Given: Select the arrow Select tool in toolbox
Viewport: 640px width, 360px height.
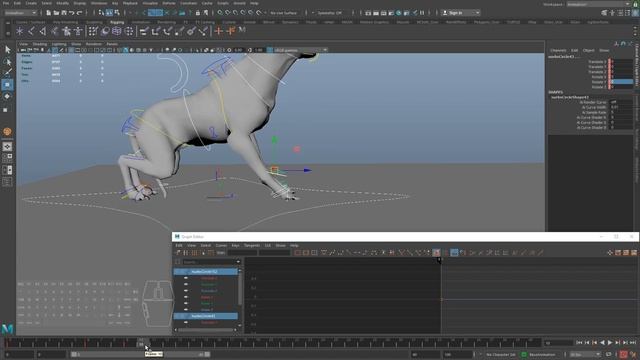Looking at the screenshot, I should [7, 50].
